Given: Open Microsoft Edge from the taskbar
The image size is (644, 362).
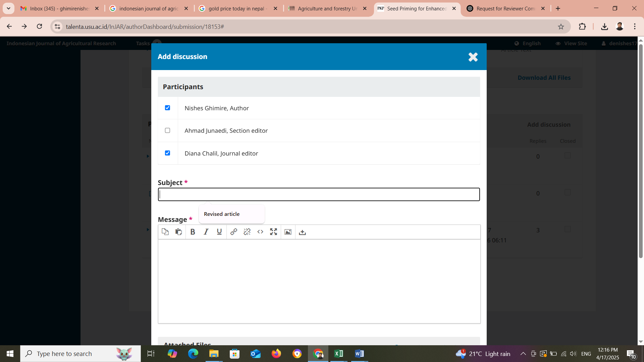Looking at the screenshot, I should (x=193, y=354).
